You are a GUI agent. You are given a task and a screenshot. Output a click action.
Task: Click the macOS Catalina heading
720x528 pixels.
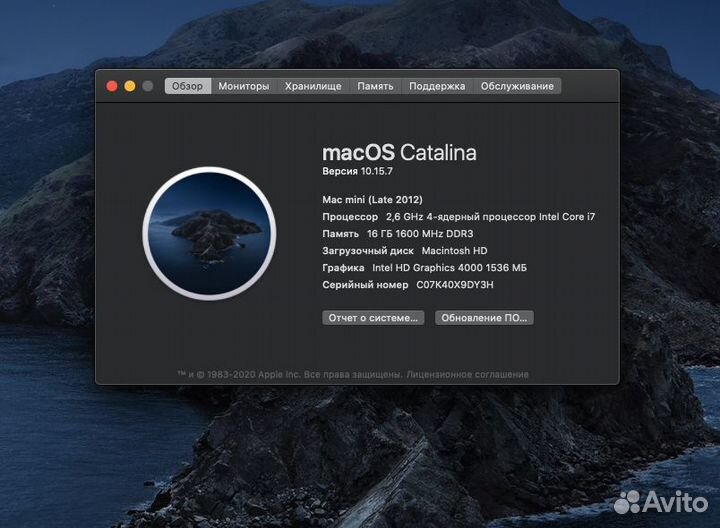(x=399, y=152)
